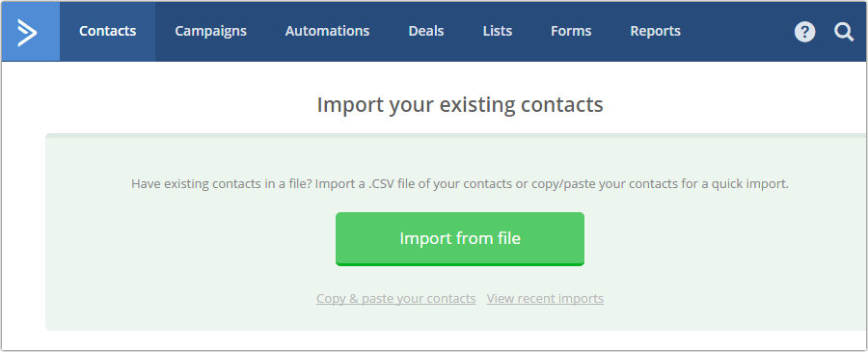Image resolution: width=868 pixels, height=352 pixels.
Task: Click the "Import your existing contacts" heading
Action: [x=460, y=104]
